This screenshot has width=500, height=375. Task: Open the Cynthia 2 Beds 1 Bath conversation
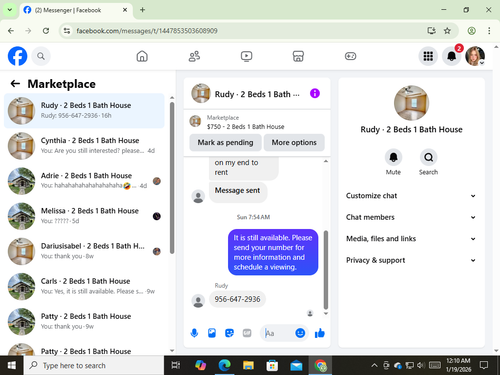[x=84, y=146]
